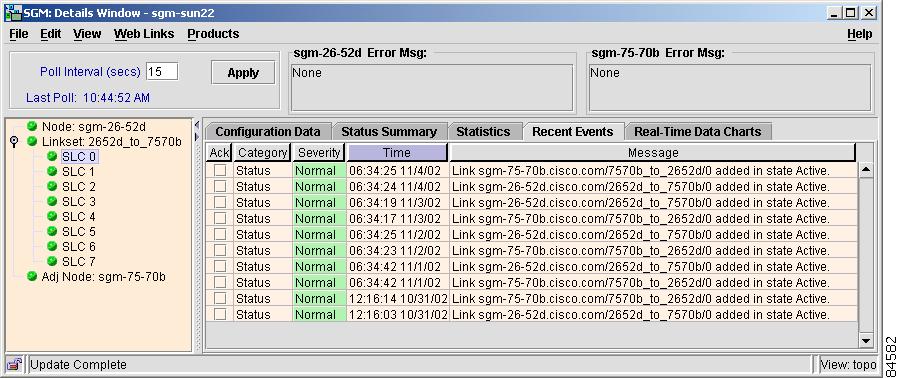Image resolution: width=900 pixels, height=378 pixels.
Task: Click the expand-right arrow on the pane divider
Action: 197,137
